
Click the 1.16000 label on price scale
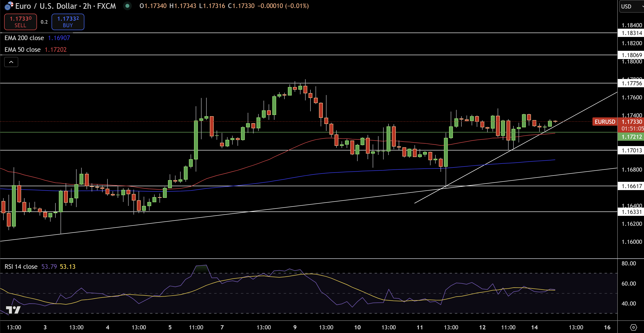[x=632, y=242]
